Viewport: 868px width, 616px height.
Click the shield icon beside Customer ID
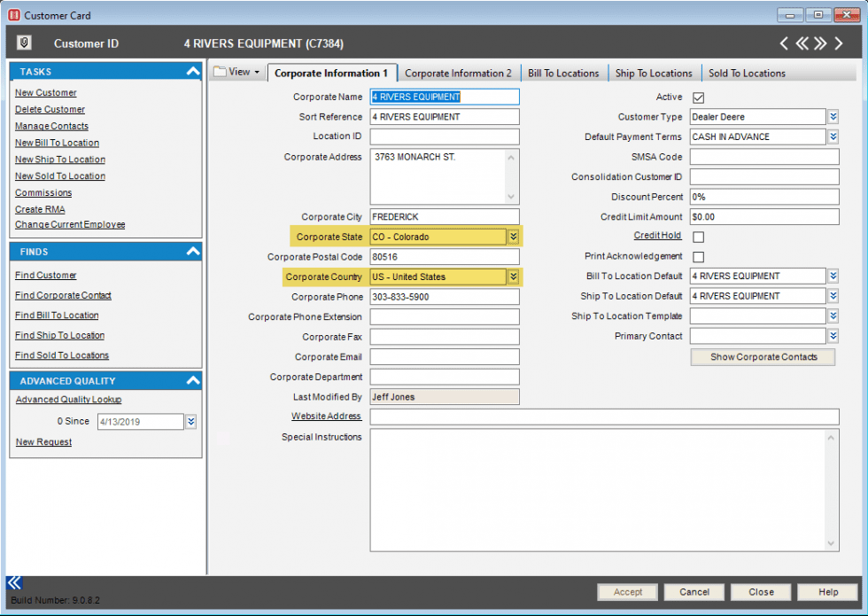pyautogui.click(x=24, y=43)
